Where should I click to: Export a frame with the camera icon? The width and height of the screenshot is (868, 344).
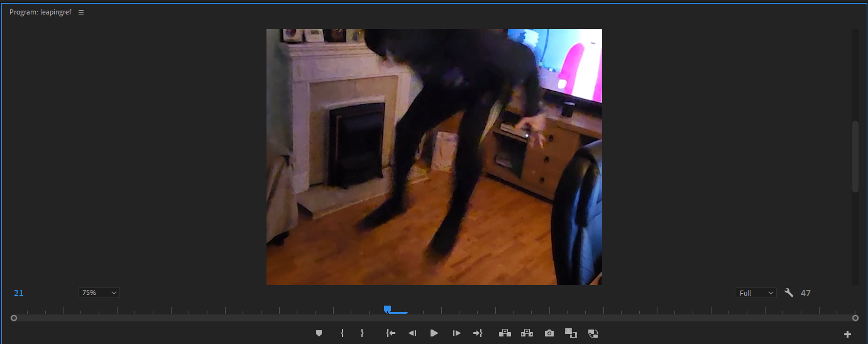549,333
